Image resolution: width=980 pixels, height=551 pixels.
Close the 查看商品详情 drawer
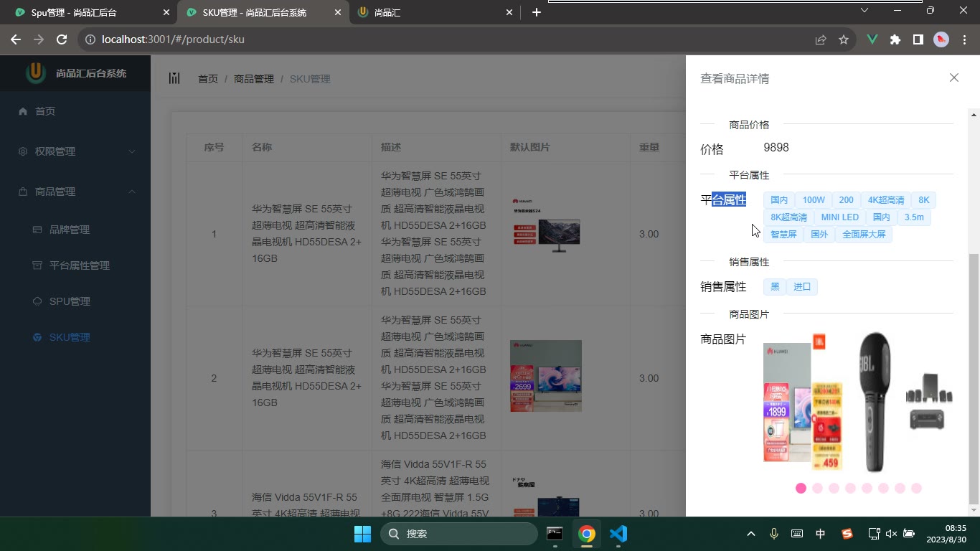(x=953, y=77)
